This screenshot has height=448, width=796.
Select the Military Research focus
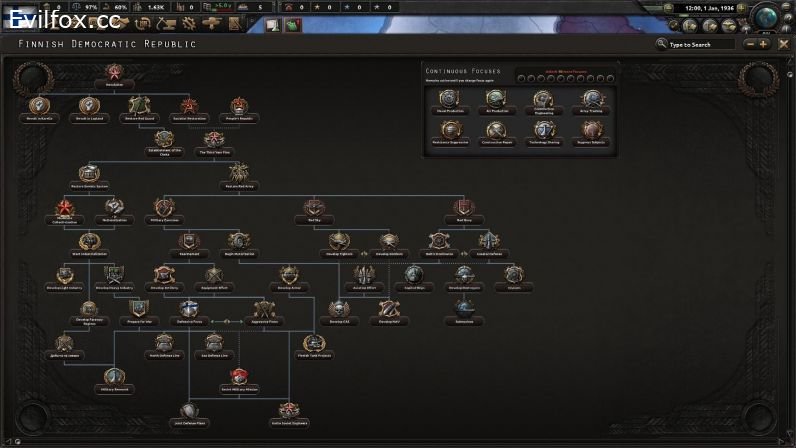[114, 378]
